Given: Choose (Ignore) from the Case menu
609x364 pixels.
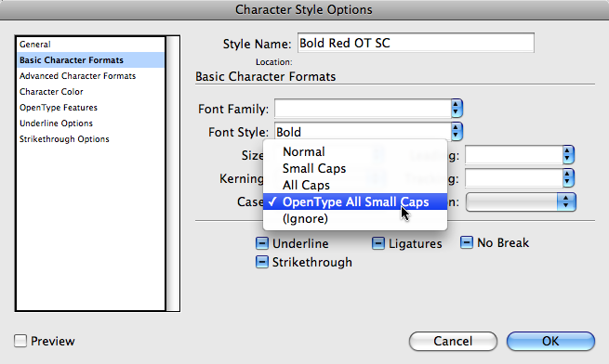Looking at the screenshot, I should 355,218.
